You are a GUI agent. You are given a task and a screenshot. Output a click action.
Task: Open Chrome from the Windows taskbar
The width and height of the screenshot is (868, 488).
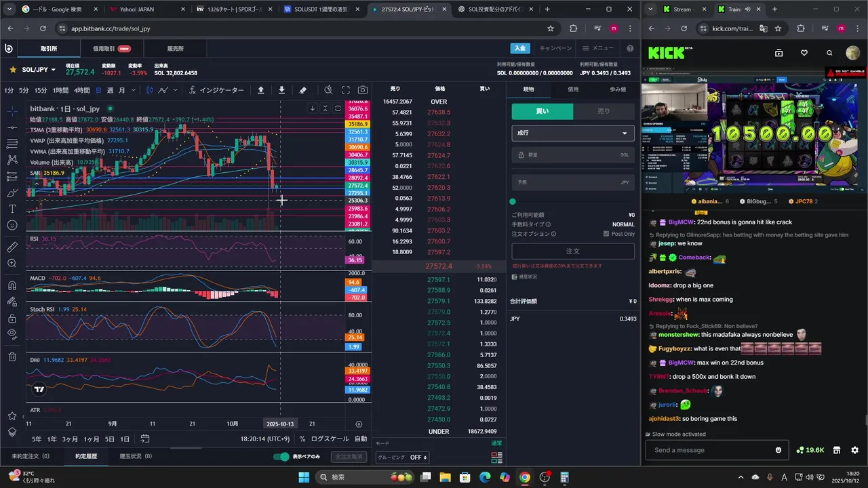[525, 477]
